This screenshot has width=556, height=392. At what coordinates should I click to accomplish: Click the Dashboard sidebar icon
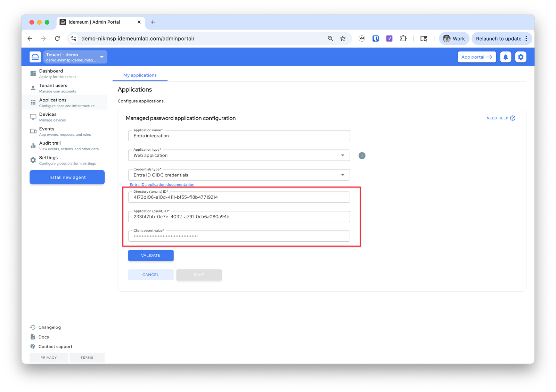[33, 74]
